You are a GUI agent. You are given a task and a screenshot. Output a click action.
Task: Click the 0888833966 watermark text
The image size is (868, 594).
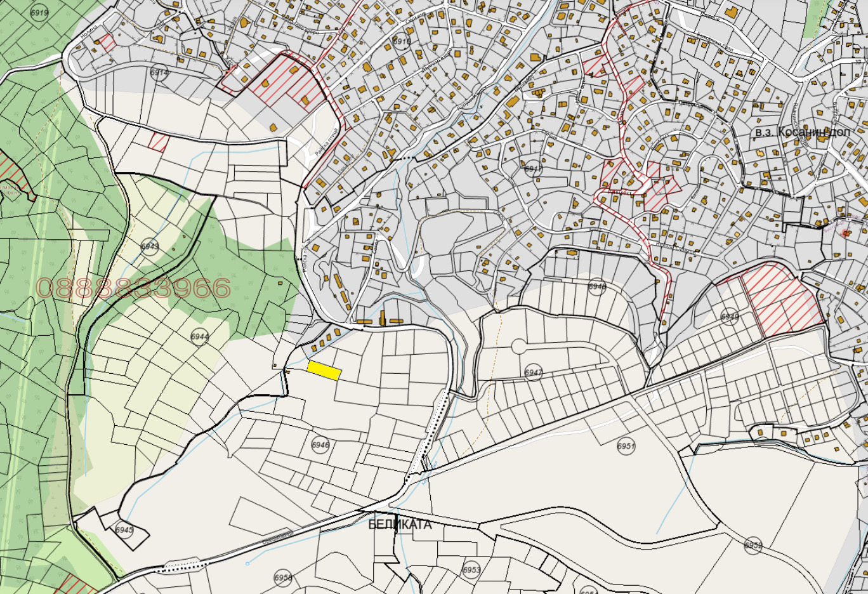(x=133, y=288)
